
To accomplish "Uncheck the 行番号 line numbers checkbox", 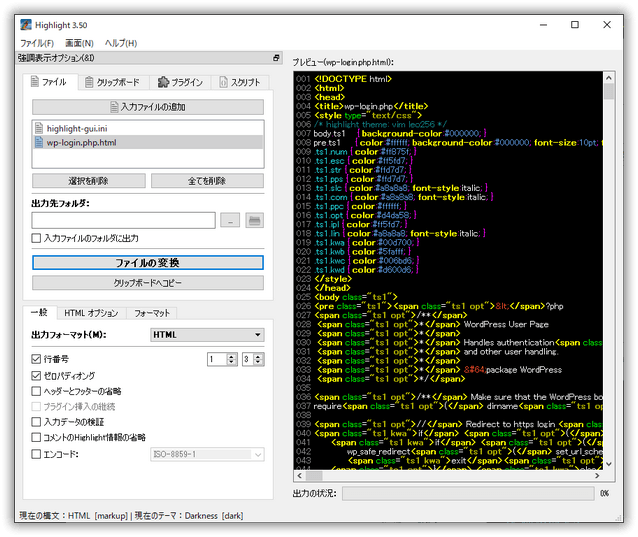I will [x=37, y=358].
